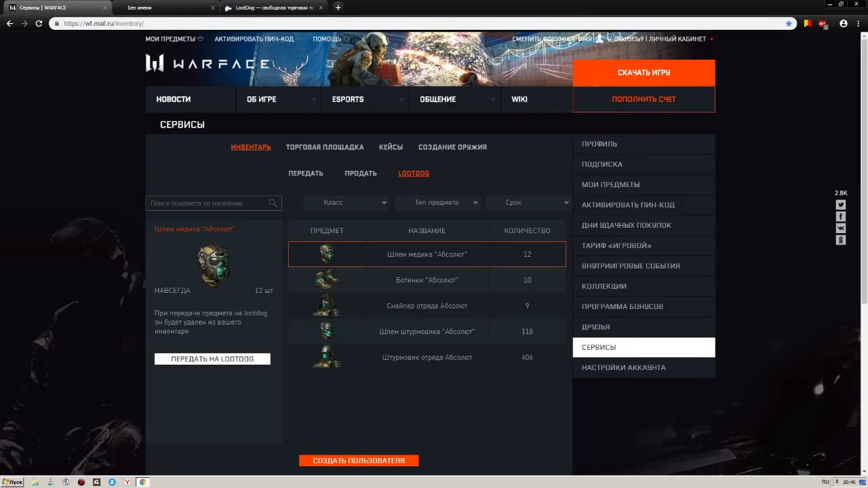This screenshot has width=868, height=488.
Task: Click the Facebook share icon
Action: 841,216
